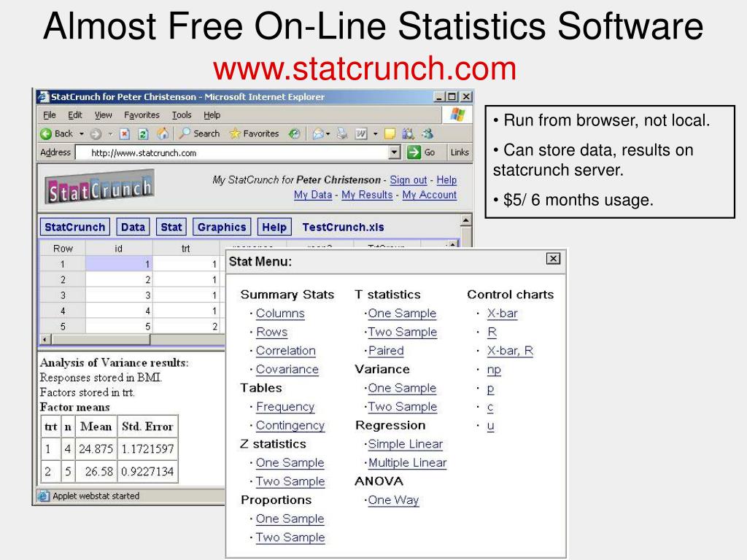Viewport: 747px width, 560px height.
Task: Click the yellow Discuss note icon
Action: (390, 134)
